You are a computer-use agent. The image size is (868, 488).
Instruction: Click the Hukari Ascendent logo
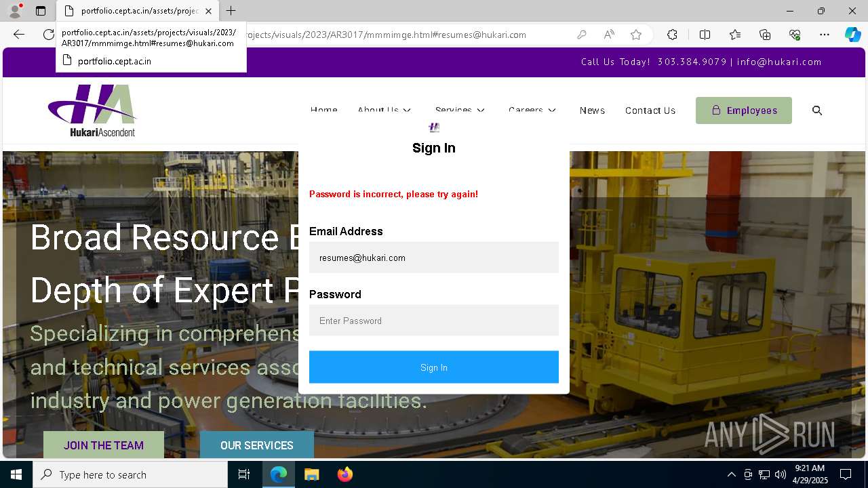coord(92,110)
